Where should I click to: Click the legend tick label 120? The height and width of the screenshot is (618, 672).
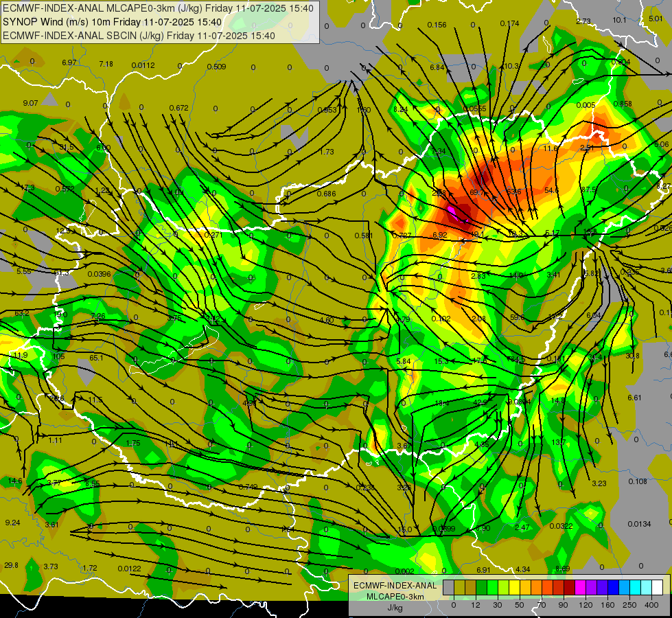click(x=586, y=605)
